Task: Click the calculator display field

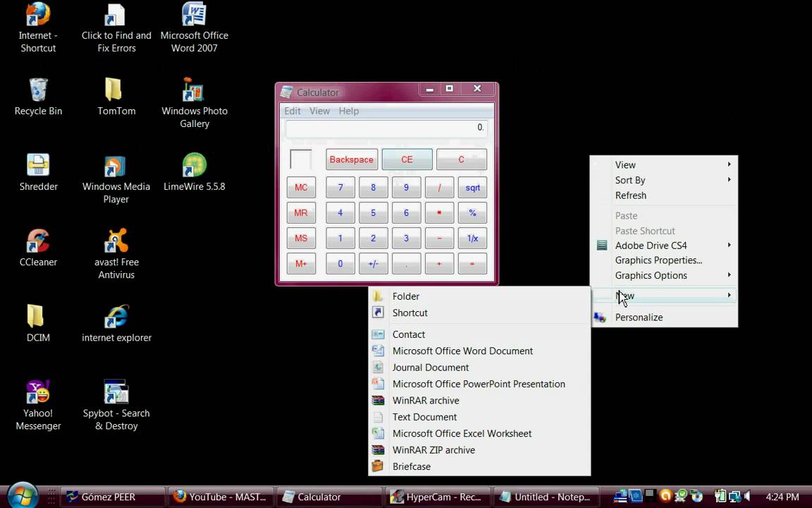Action: 386,128
